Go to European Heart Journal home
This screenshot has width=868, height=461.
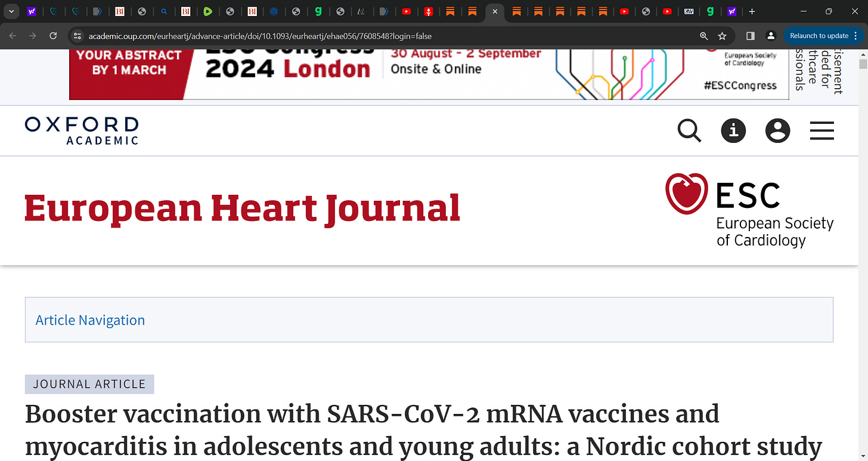tap(242, 208)
